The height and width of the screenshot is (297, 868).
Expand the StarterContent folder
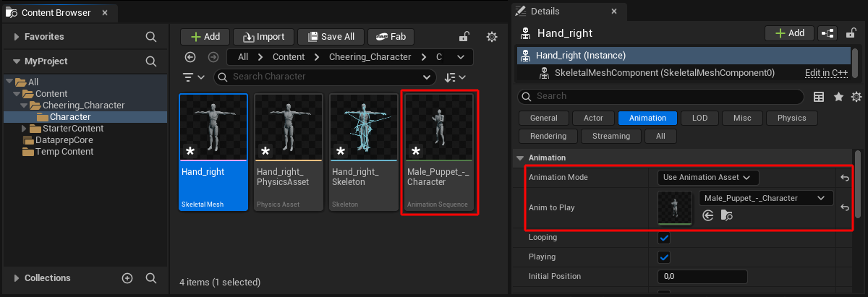click(25, 129)
